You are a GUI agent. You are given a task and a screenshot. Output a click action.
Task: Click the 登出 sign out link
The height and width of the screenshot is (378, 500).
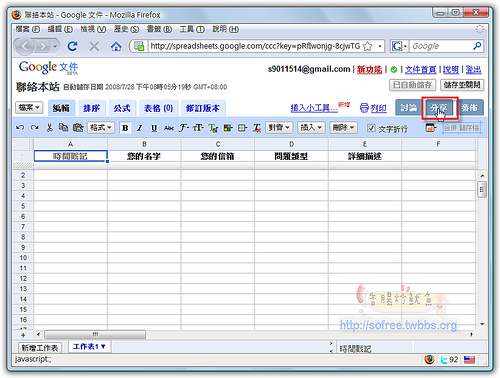tap(473, 69)
